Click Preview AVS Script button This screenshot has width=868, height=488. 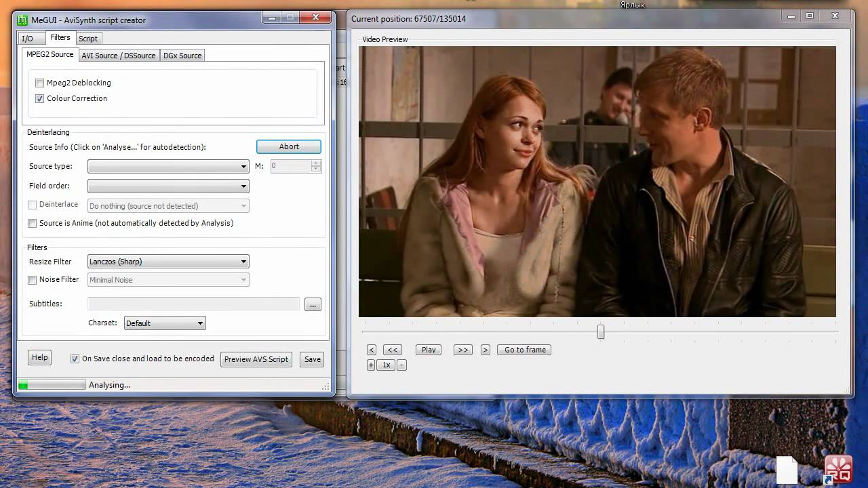[x=256, y=359]
